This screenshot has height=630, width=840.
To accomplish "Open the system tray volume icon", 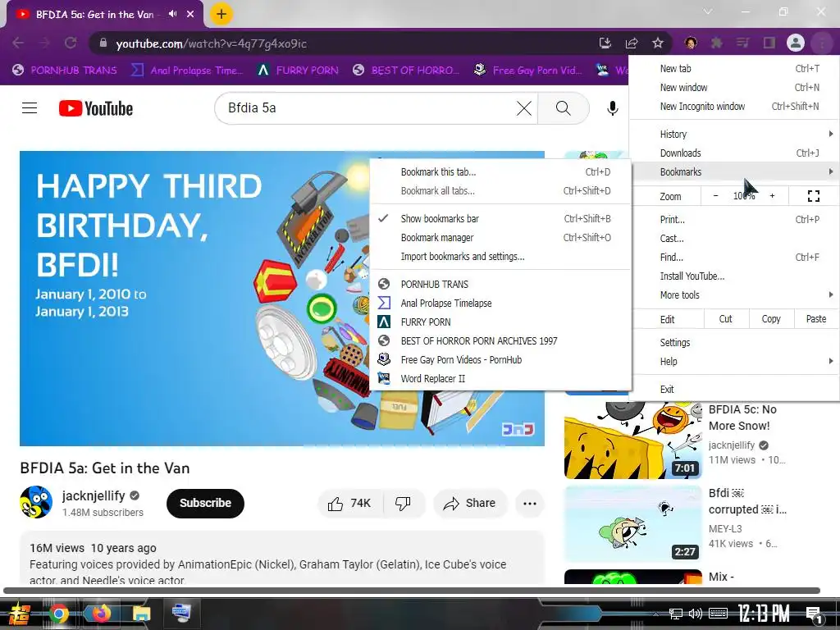I will [x=695, y=614].
